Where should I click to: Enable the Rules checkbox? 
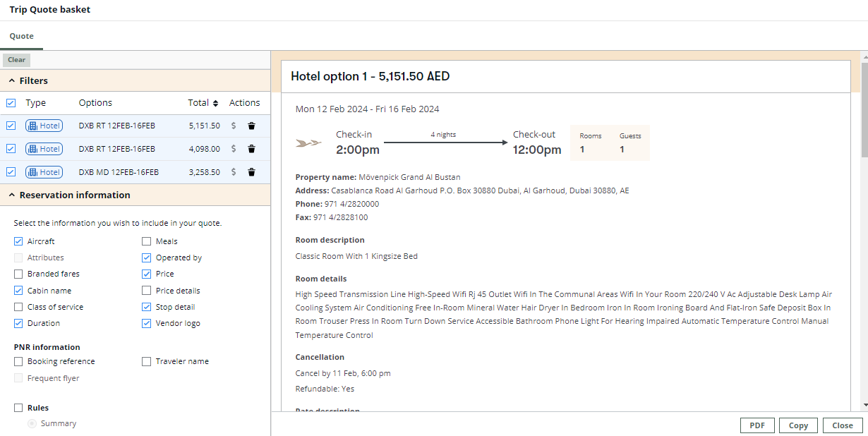(18, 408)
